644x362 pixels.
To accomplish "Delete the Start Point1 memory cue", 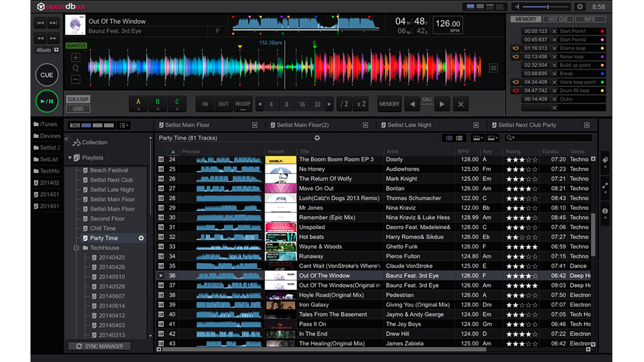I will 554,31.
